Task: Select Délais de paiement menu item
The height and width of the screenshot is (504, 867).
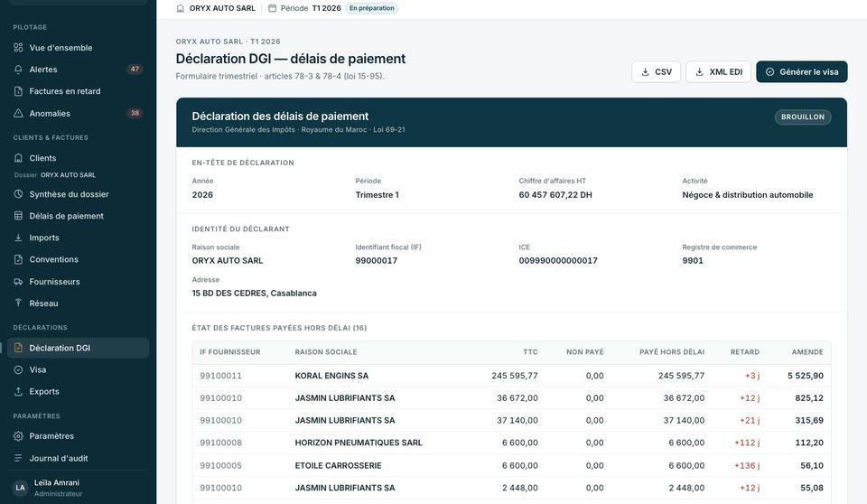Action: click(x=78, y=216)
